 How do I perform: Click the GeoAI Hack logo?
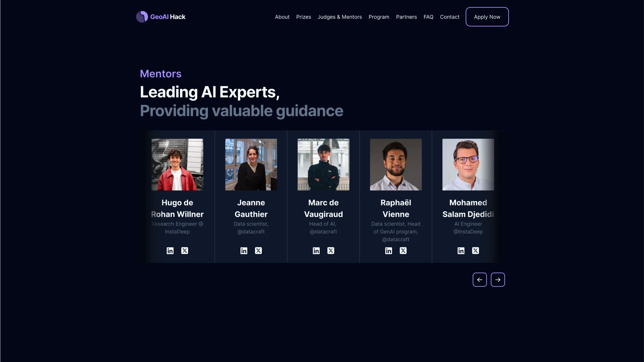pos(161,17)
